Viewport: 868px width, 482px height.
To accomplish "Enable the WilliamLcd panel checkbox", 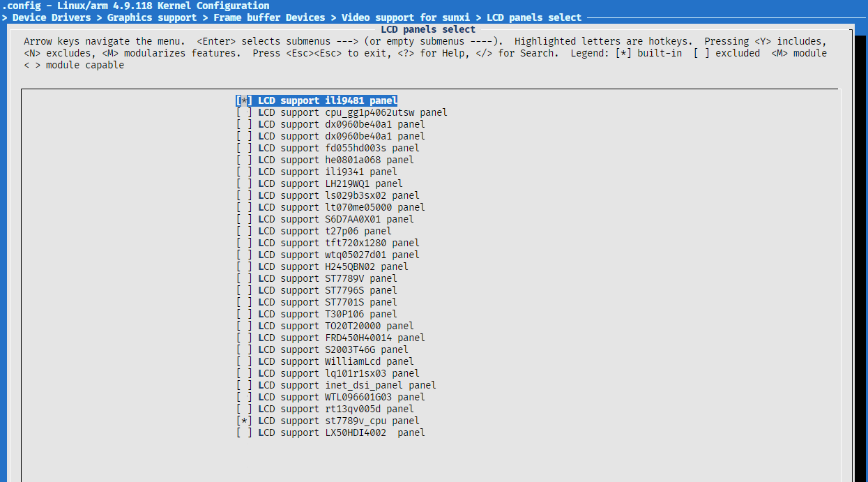I will (244, 361).
